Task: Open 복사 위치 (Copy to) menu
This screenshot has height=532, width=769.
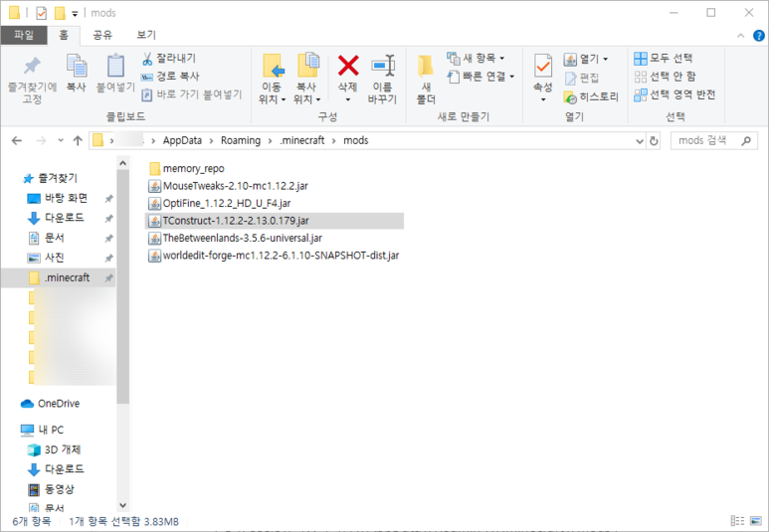Action: [307, 80]
